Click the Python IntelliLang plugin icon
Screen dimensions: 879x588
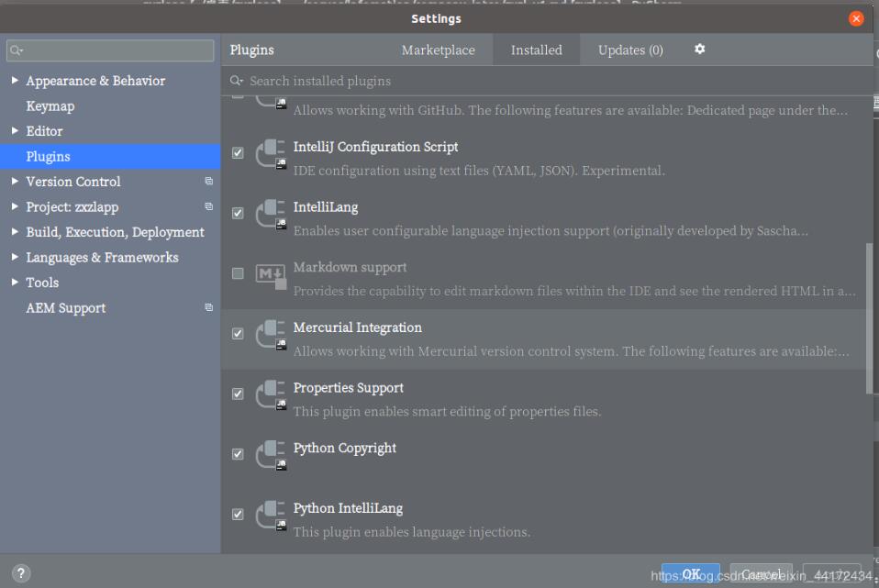[272, 516]
